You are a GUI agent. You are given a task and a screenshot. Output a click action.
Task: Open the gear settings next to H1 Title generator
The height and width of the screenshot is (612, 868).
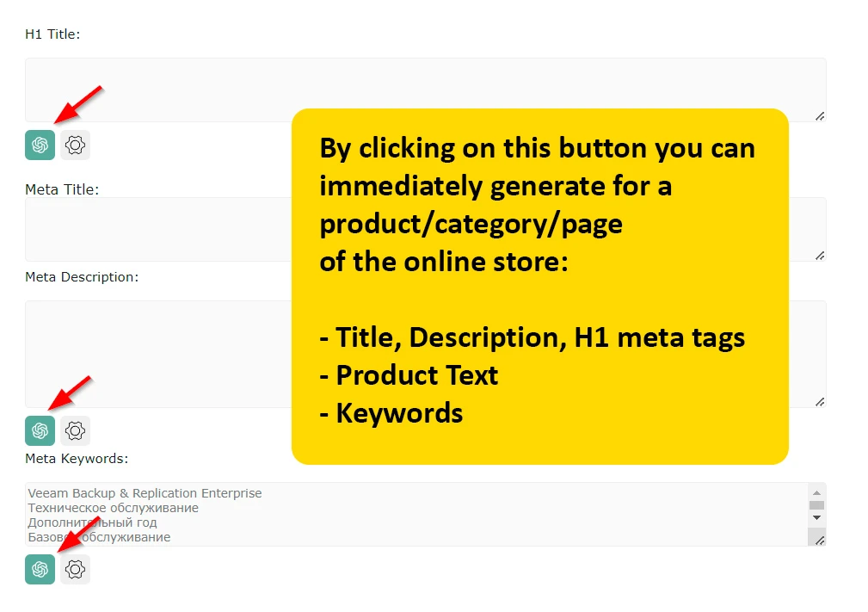(x=76, y=145)
